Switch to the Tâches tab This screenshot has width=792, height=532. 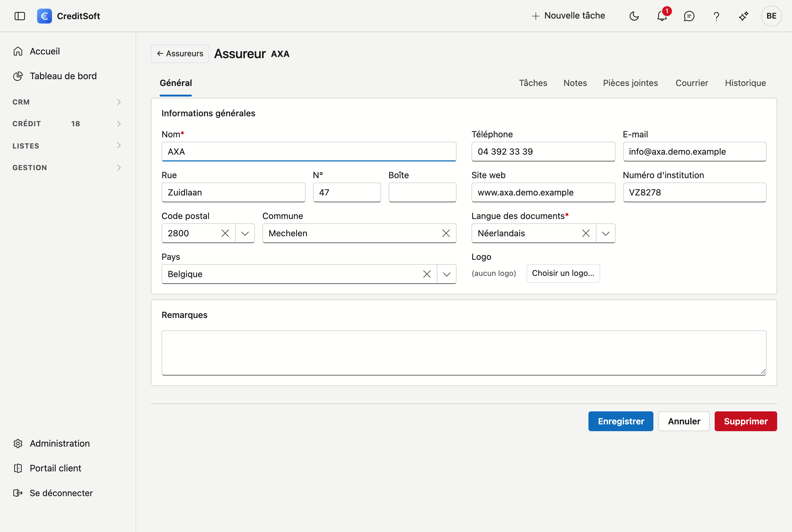(x=533, y=83)
